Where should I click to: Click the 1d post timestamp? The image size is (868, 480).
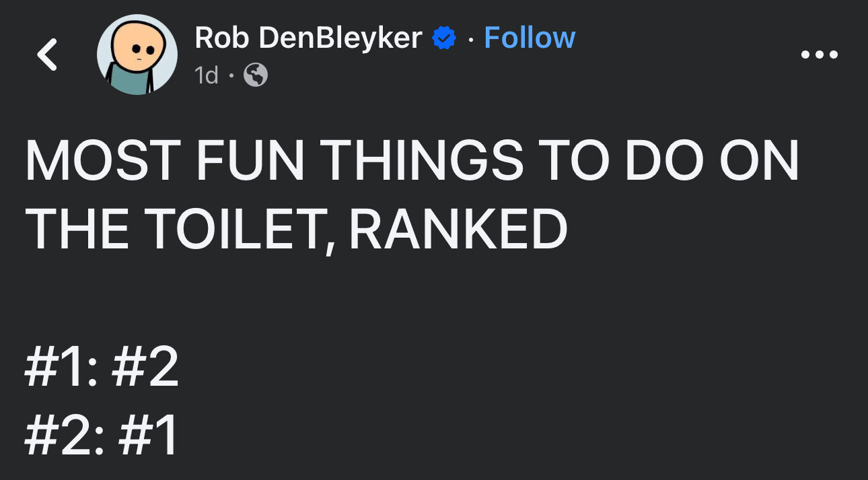pyautogui.click(x=206, y=75)
